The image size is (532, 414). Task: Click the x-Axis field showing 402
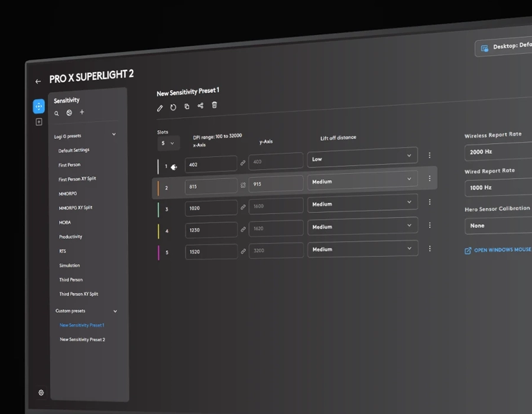pos(210,164)
